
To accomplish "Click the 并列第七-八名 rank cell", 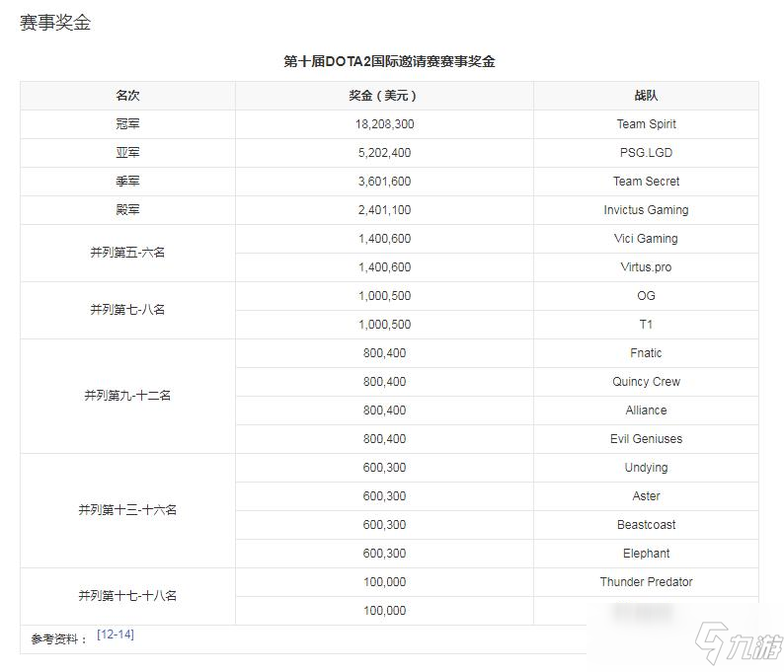I will (127, 310).
